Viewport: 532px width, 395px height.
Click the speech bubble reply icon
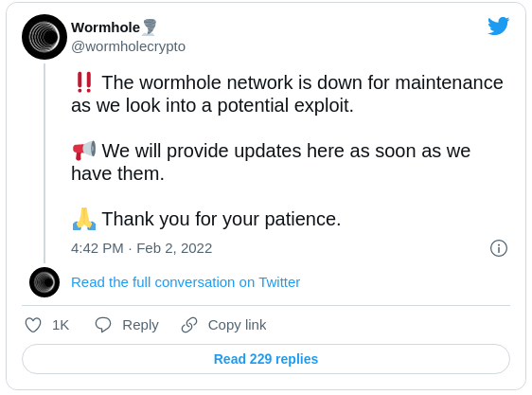tap(103, 325)
